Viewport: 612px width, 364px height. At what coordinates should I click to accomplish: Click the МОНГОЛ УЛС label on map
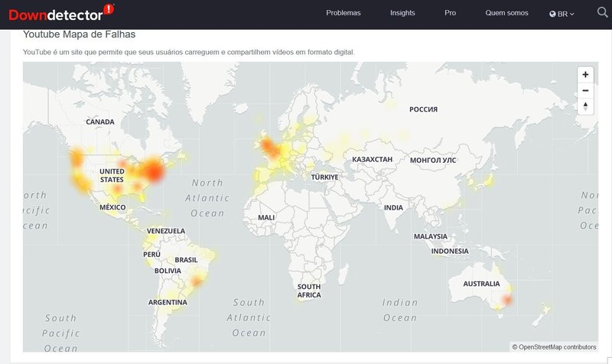433,161
